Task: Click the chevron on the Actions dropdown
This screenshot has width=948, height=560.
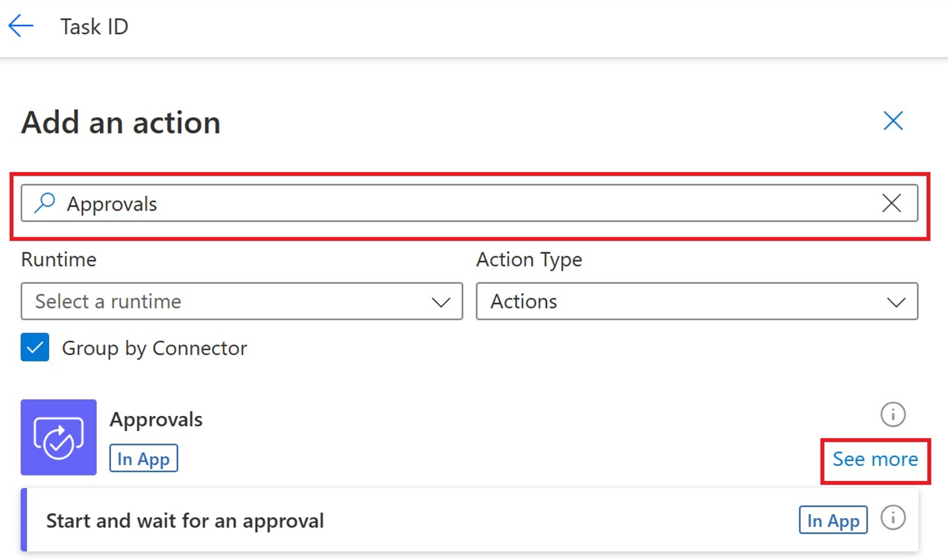Action: 897,301
